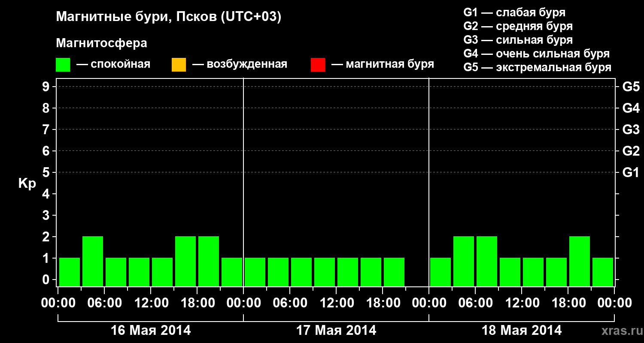Select the chart title 'Магнитные бури, Псков (UTC+03)'
Screen dimensions: 644x343
tap(169, 17)
